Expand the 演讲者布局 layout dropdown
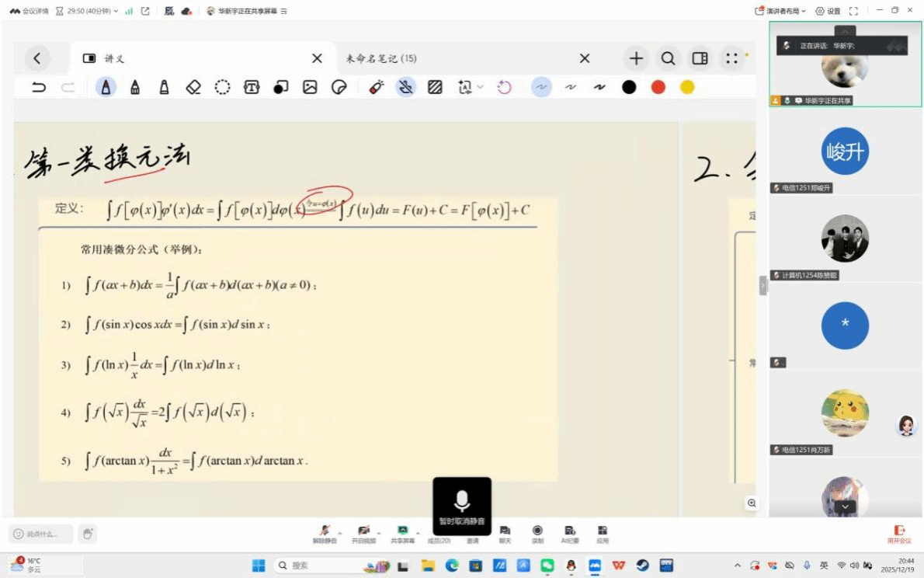 point(780,11)
